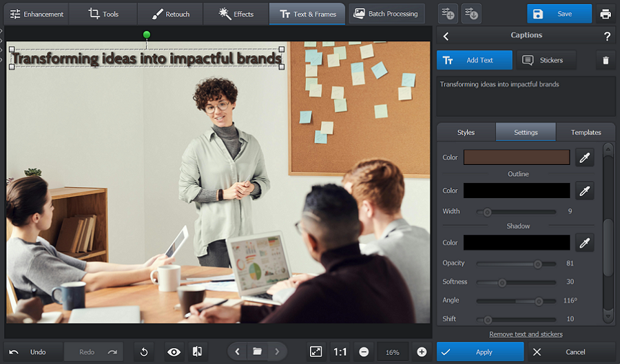Viewport: 620px width, 364px height.
Task: Open the Retouch tab
Action: (x=170, y=14)
